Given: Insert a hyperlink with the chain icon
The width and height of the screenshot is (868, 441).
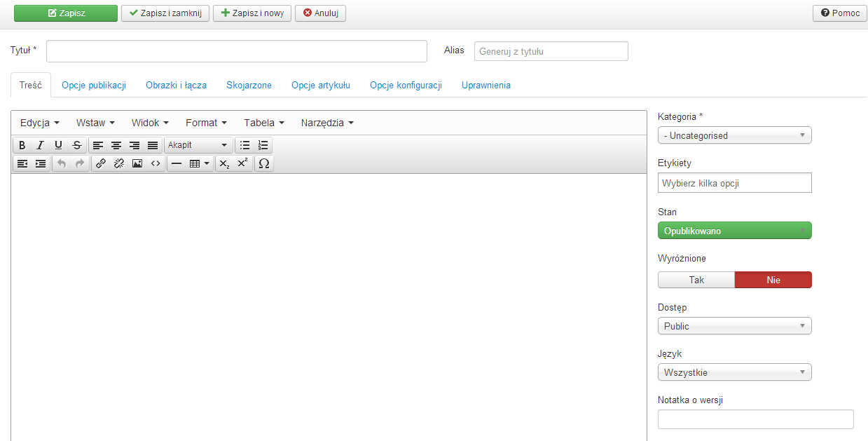Looking at the screenshot, I should [101, 164].
